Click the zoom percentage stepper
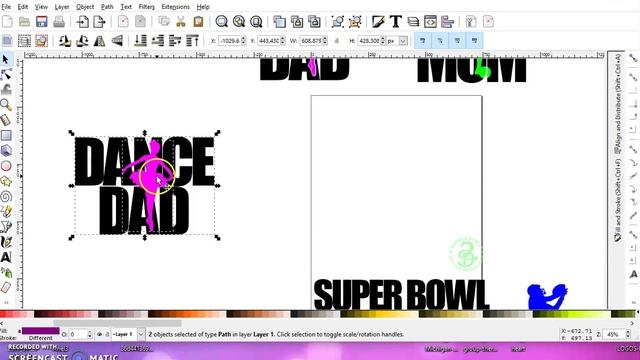Image resolution: width=640 pixels, height=360 pixels. (x=628, y=334)
